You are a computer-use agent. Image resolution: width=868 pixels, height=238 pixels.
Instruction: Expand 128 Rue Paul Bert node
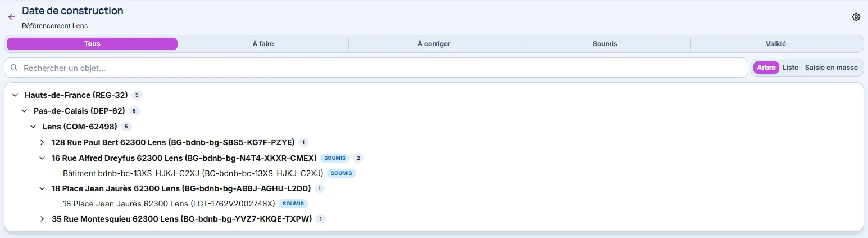coord(42,142)
